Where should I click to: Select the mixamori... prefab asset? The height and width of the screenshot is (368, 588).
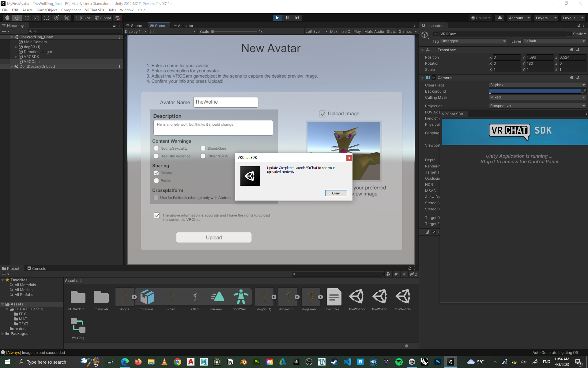[x=147, y=300]
